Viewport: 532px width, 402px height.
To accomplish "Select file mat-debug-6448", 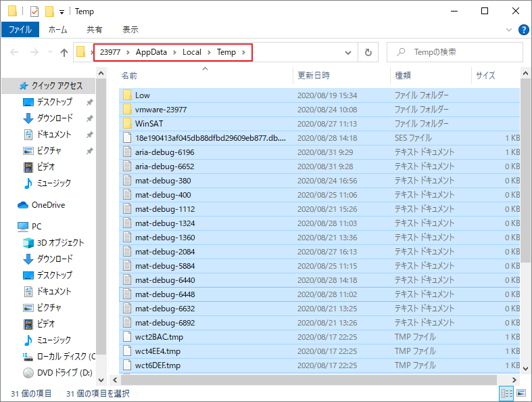I will click(319, 294).
